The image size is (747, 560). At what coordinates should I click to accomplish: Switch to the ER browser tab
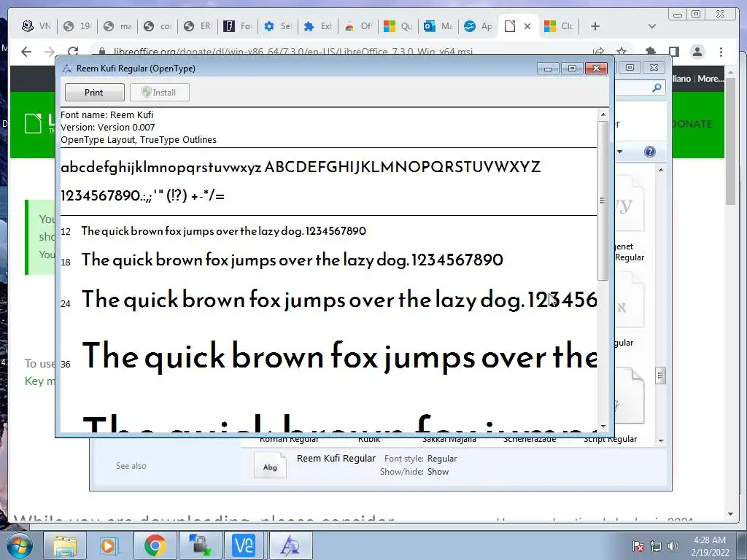197,26
